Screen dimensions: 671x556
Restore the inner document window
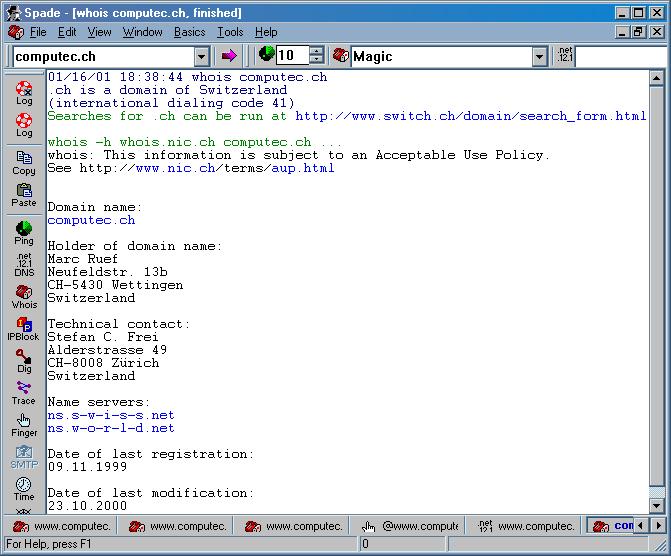tap(639, 32)
